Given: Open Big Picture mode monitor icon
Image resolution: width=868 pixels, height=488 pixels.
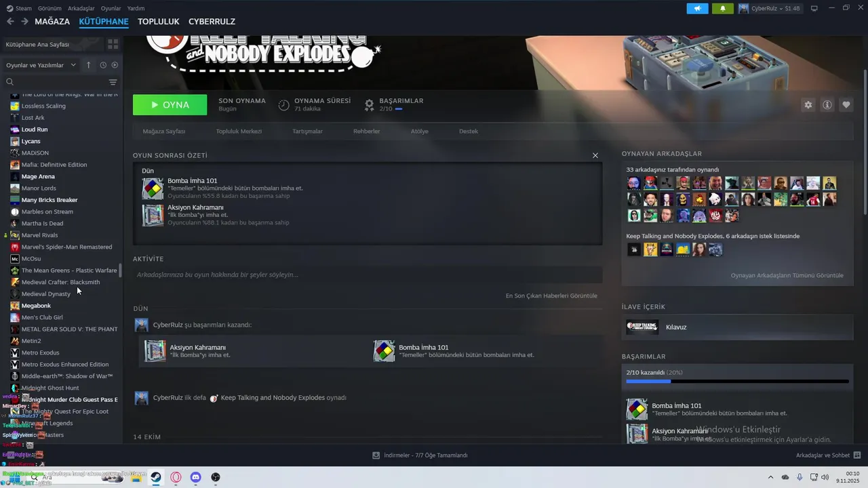Looking at the screenshot, I should 814,9.
